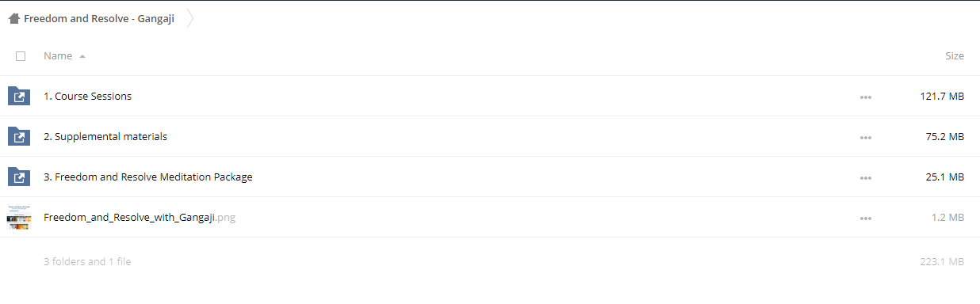Image resolution: width=980 pixels, height=304 pixels.
Task: Click the breadcrumb chevron separator
Action: pyautogui.click(x=190, y=18)
